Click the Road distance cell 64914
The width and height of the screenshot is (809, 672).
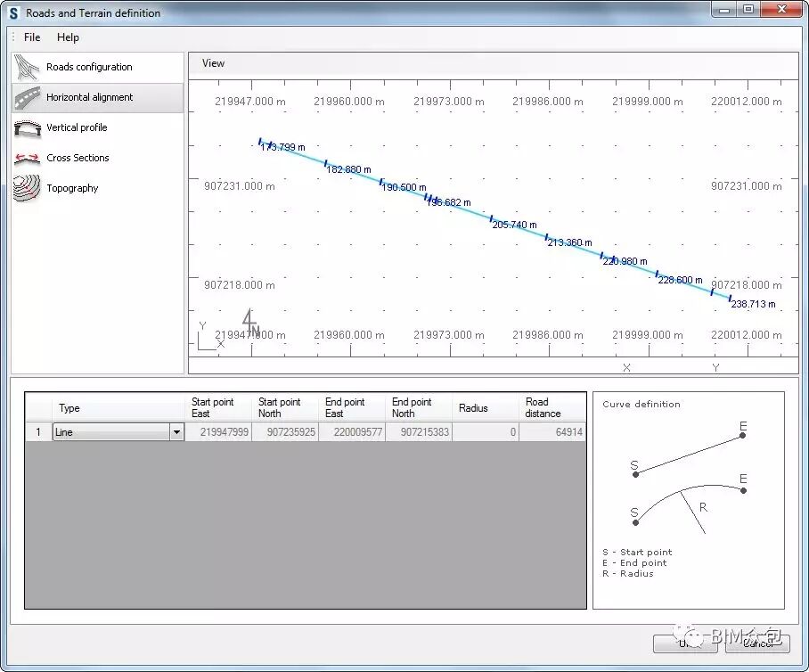click(x=552, y=432)
